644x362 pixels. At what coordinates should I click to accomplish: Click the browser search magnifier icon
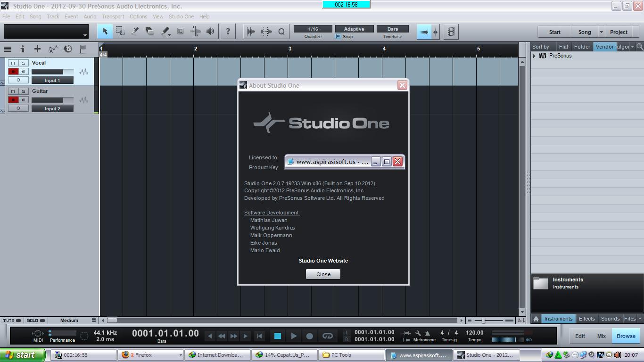640,47
